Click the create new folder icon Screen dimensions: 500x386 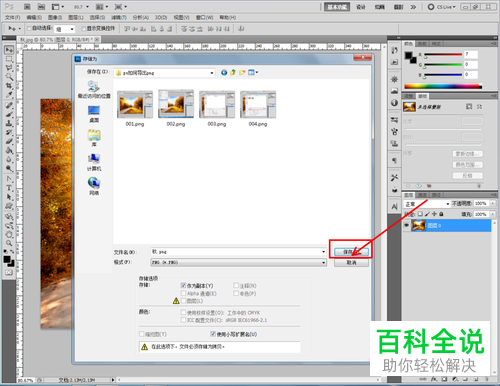click(242, 72)
